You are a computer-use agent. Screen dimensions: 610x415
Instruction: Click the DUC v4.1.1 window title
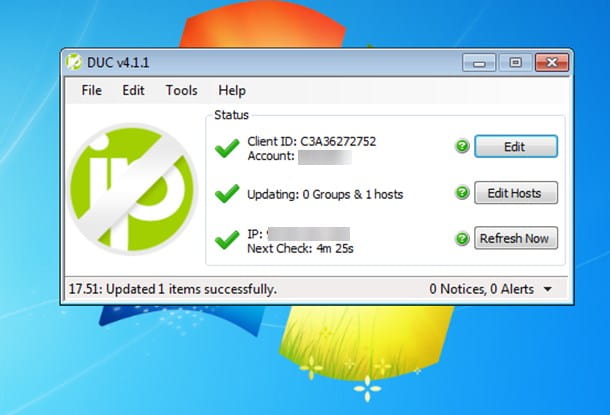pos(118,63)
